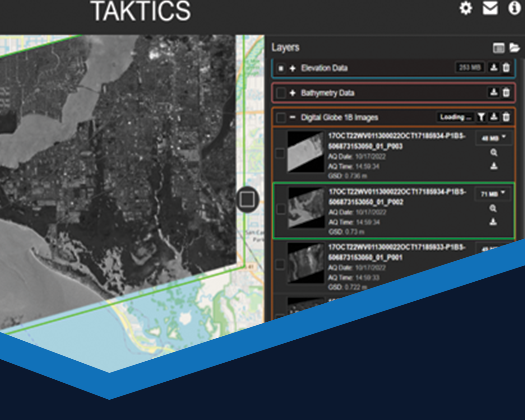Zoom to the P002 image

(493, 208)
